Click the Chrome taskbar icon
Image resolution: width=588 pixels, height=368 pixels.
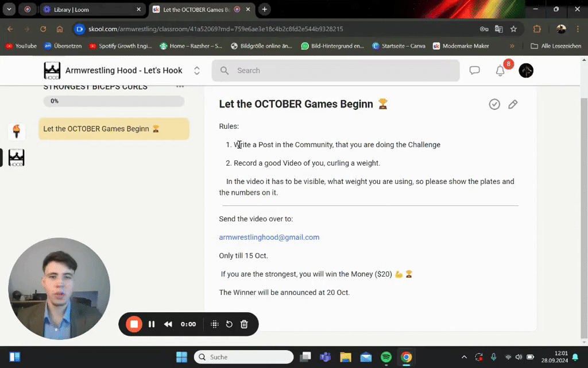(x=406, y=356)
